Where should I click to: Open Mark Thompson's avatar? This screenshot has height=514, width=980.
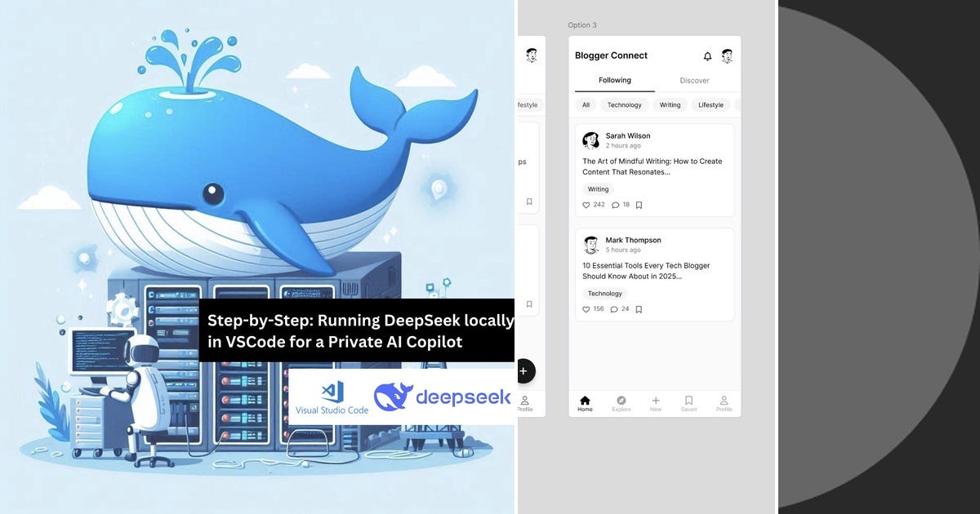tap(590, 245)
